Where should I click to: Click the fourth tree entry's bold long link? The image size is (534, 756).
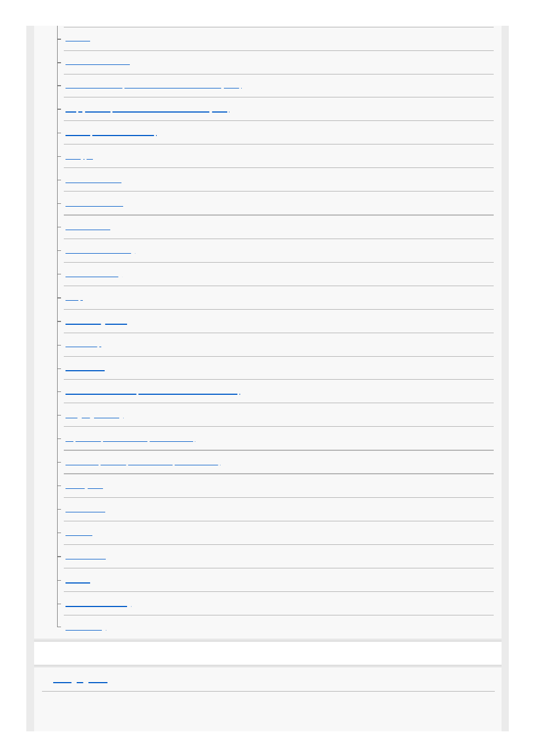tap(147, 111)
